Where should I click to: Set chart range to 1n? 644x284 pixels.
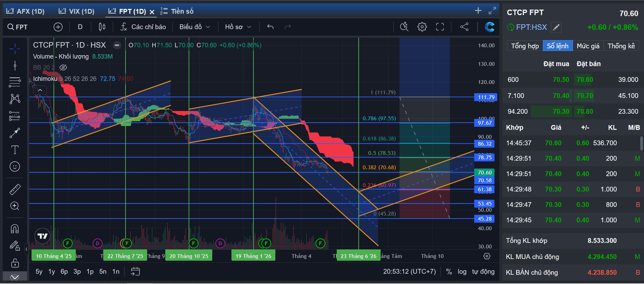click(116, 272)
